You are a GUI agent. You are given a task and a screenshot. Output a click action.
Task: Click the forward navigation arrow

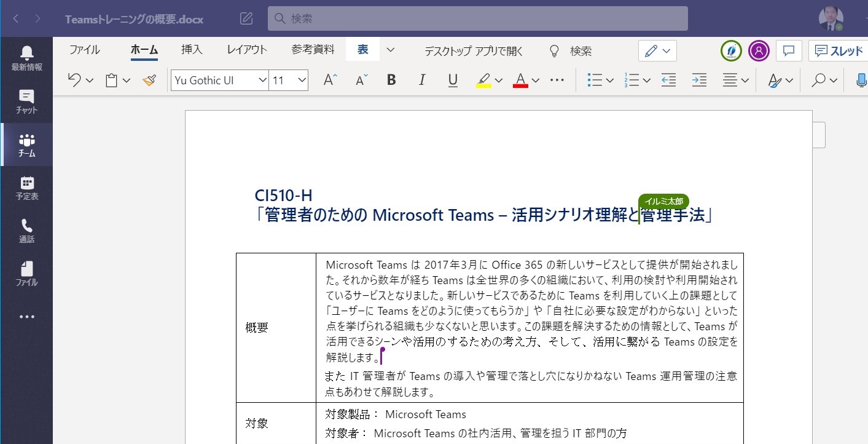coord(37,18)
